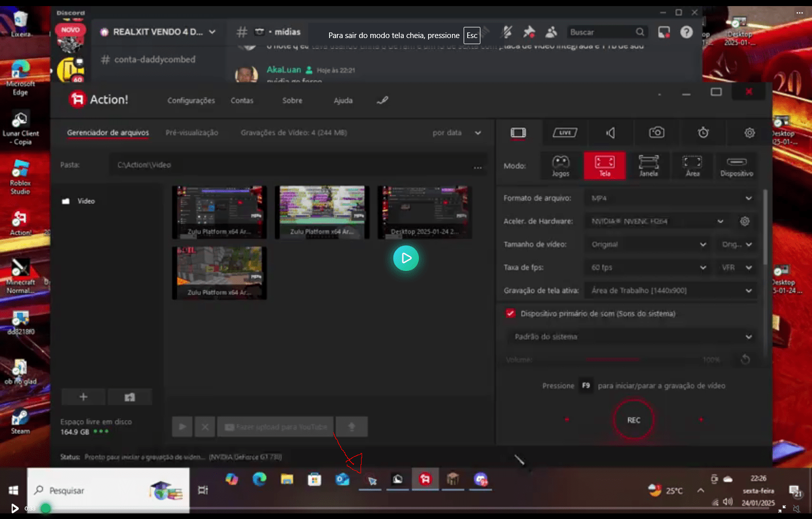The image size is (812, 519).
Task: Open the VFR dropdown
Action: click(736, 267)
